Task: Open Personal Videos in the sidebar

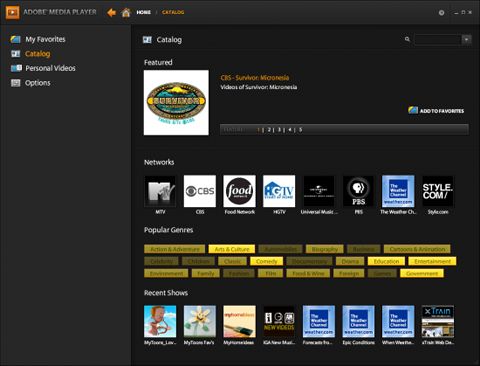Action: (50, 68)
